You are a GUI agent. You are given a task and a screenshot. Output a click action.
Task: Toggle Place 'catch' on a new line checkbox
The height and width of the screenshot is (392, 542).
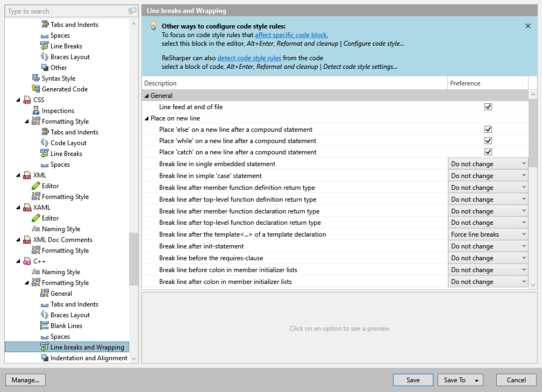pyautogui.click(x=488, y=152)
